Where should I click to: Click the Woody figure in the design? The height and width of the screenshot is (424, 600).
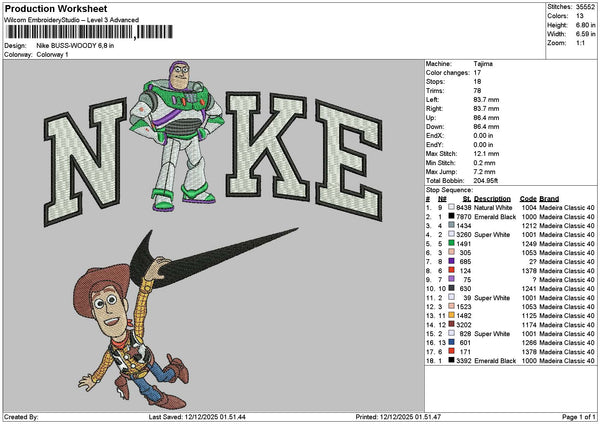[133, 333]
